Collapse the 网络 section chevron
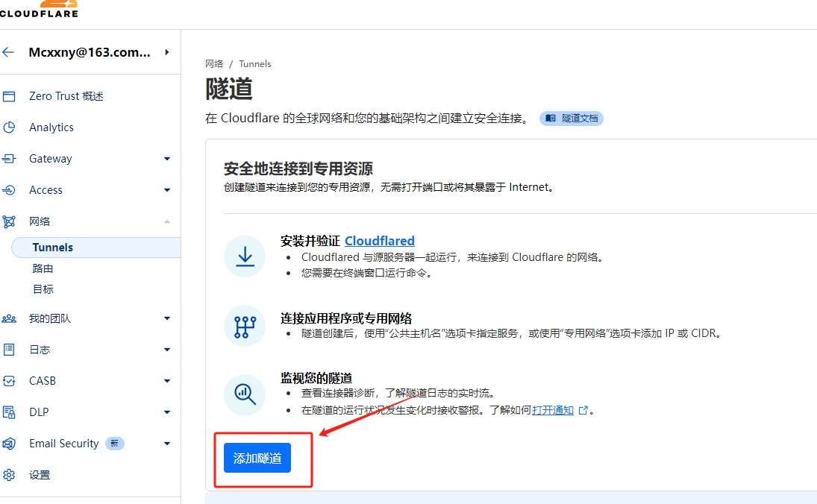Viewport: 817px width, 504px height. point(166,221)
